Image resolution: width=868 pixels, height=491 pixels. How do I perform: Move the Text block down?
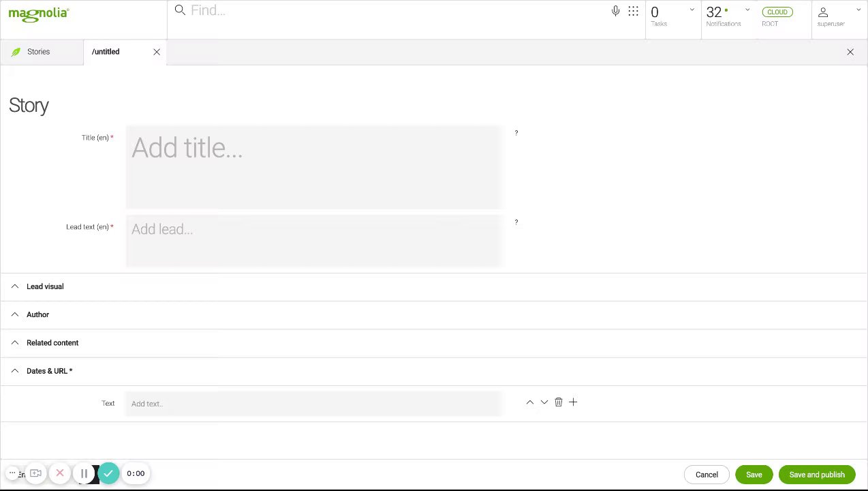click(544, 402)
